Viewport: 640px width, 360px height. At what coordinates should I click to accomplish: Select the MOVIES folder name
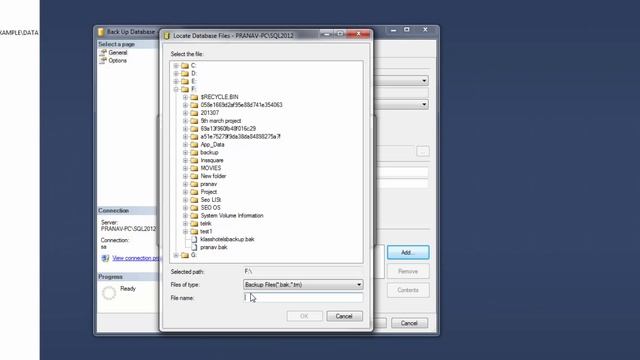[x=211, y=168]
